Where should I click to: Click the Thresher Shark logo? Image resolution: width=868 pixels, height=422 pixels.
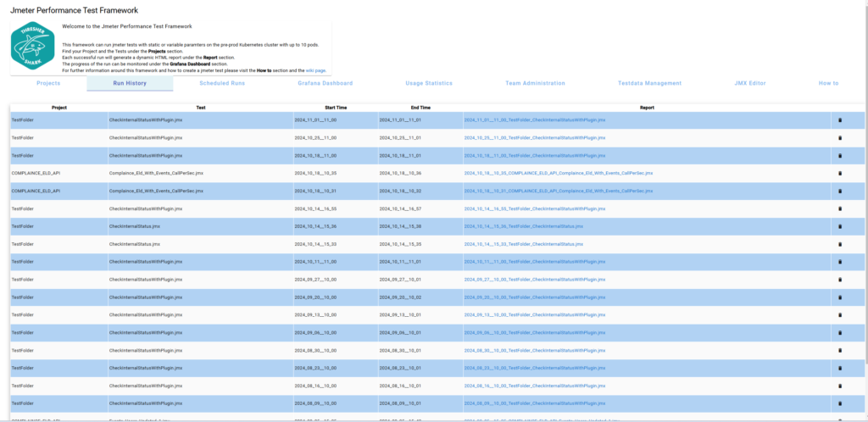(x=33, y=47)
